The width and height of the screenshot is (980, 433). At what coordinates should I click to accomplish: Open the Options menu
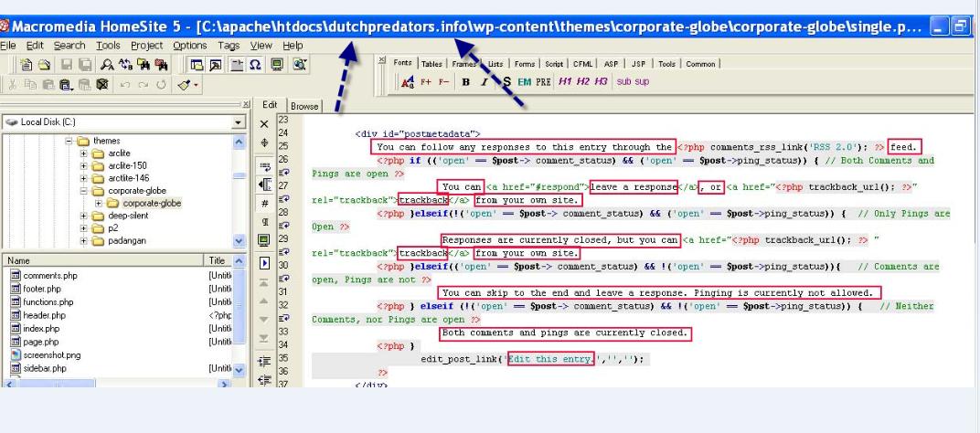click(190, 46)
